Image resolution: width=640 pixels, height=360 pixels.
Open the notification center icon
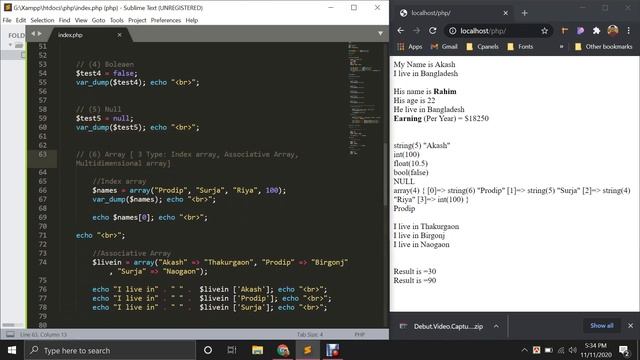click(624, 350)
